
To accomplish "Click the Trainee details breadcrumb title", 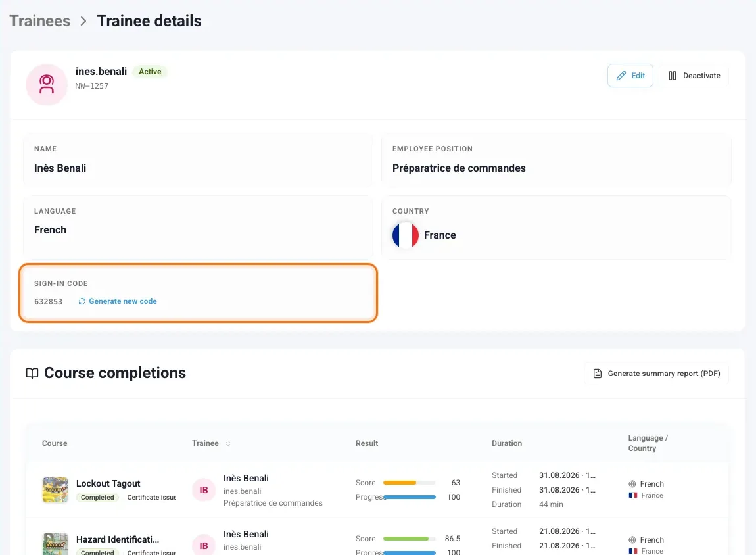I will [x=149, y=21].
